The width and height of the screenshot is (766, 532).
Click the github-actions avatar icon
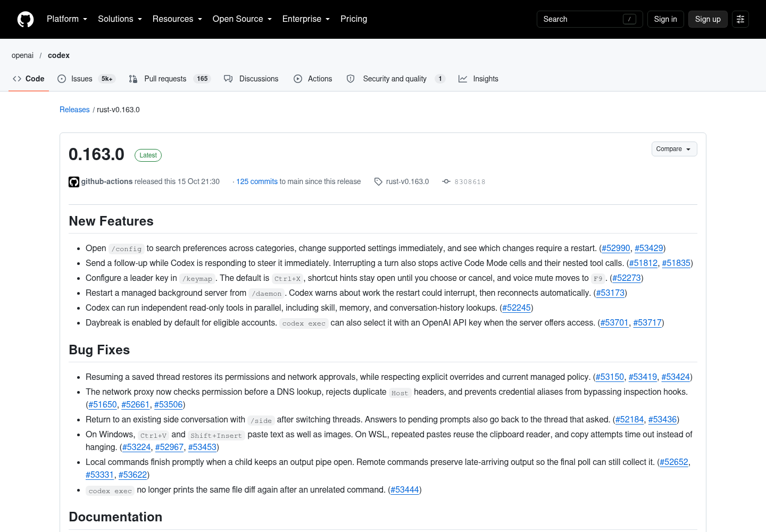pos(74,182)
